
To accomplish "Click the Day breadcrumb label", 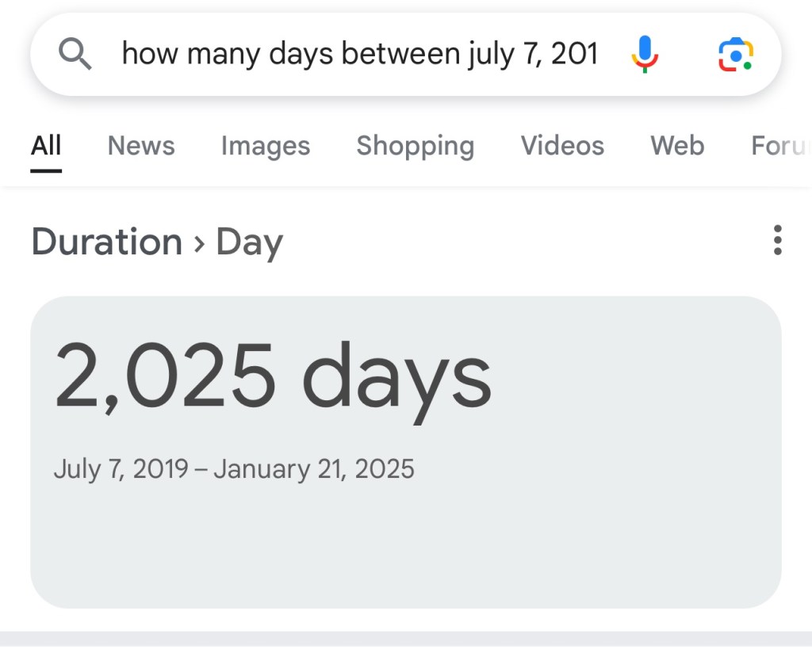I will [x=249, y=242].
